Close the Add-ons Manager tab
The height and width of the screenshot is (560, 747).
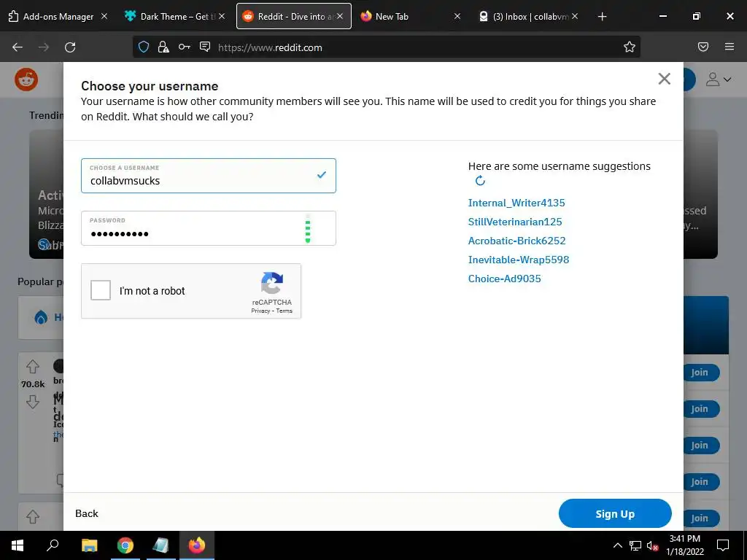click(x=104, y=17)
